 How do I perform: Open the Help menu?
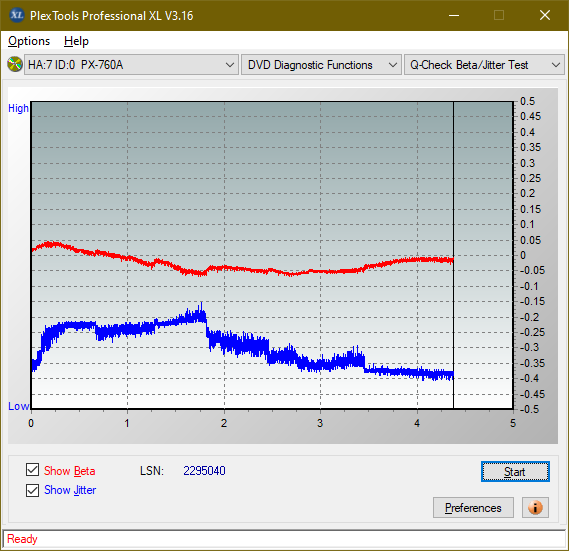coord(76,41)
